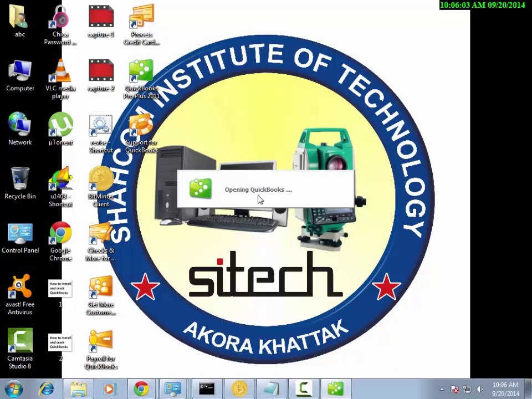Switch to Chrome in the taskbar
Screen dimensions: 532x399
pos(141,389)
